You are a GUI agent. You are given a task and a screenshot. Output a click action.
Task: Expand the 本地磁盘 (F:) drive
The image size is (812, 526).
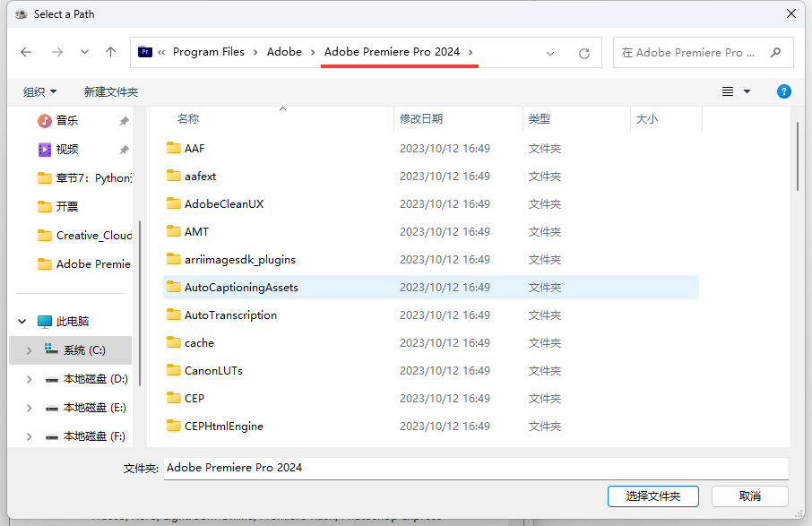[29, 437]
